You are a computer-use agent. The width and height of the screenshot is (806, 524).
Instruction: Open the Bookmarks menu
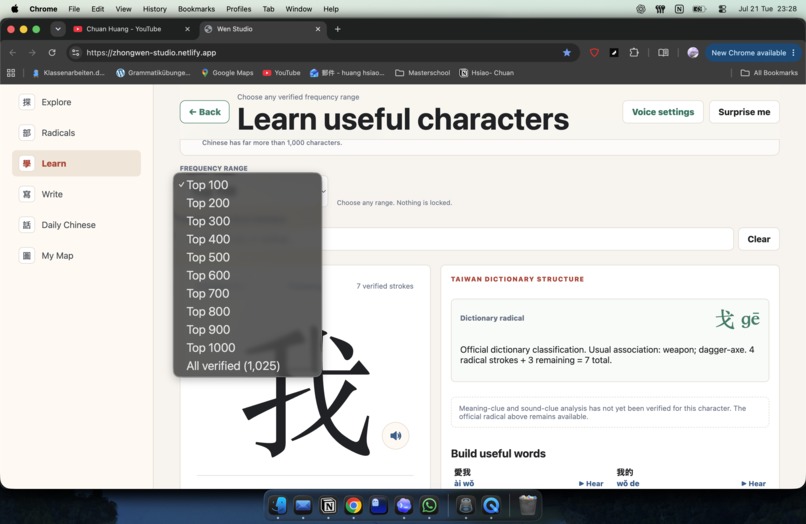pos(196,9)
